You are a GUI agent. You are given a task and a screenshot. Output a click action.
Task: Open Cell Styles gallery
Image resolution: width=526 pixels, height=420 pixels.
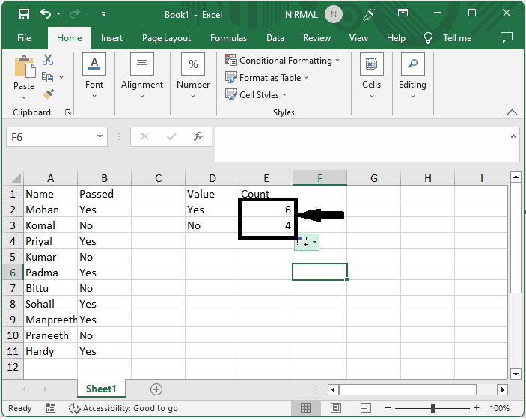pyautogui.click(x=257, y=94)
